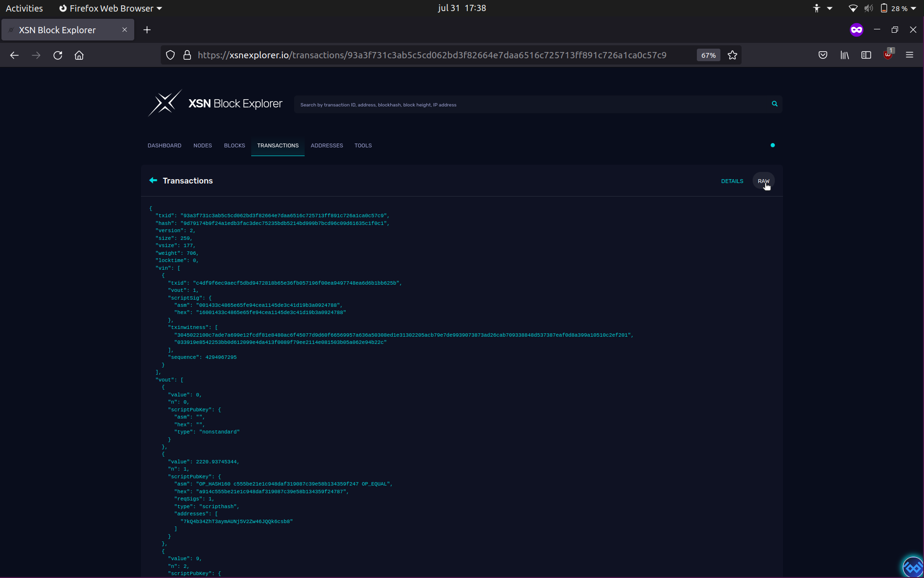Reset the 67% zoom level badge
Screen dimensions: 924x578
coord(708,55)
